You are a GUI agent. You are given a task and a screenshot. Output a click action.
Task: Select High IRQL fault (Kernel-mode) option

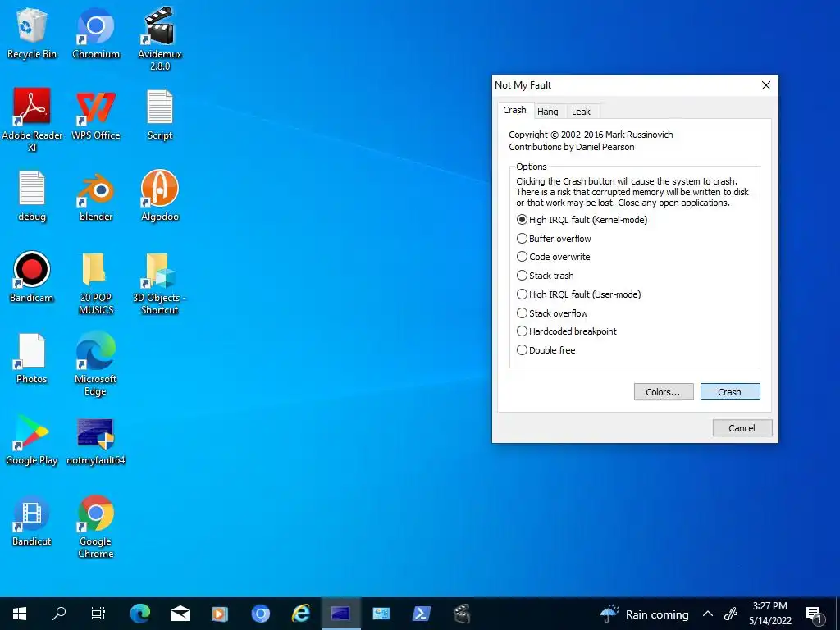pyautogui.click(x=582, y=220)
